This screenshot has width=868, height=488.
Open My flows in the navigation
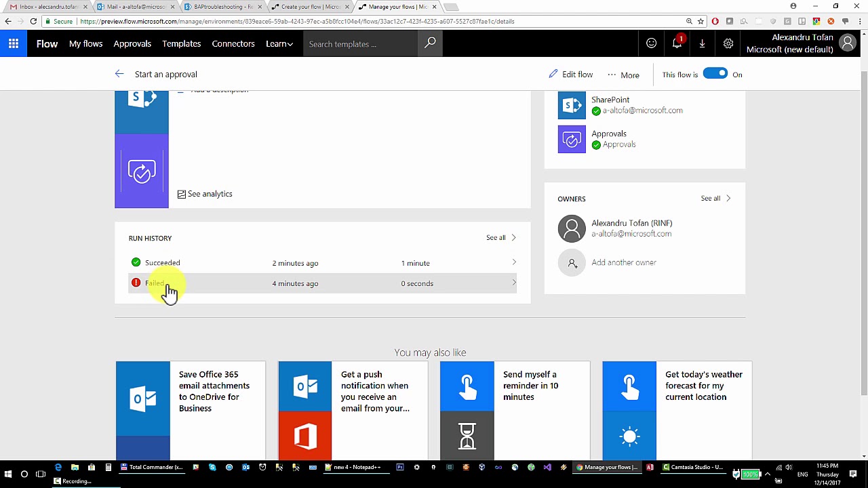point(85,44)
